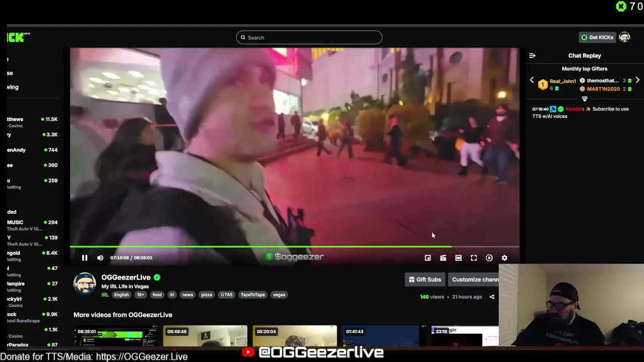644x362 pixels.
Task: Open the playback speed control
Action: (489, 258)
